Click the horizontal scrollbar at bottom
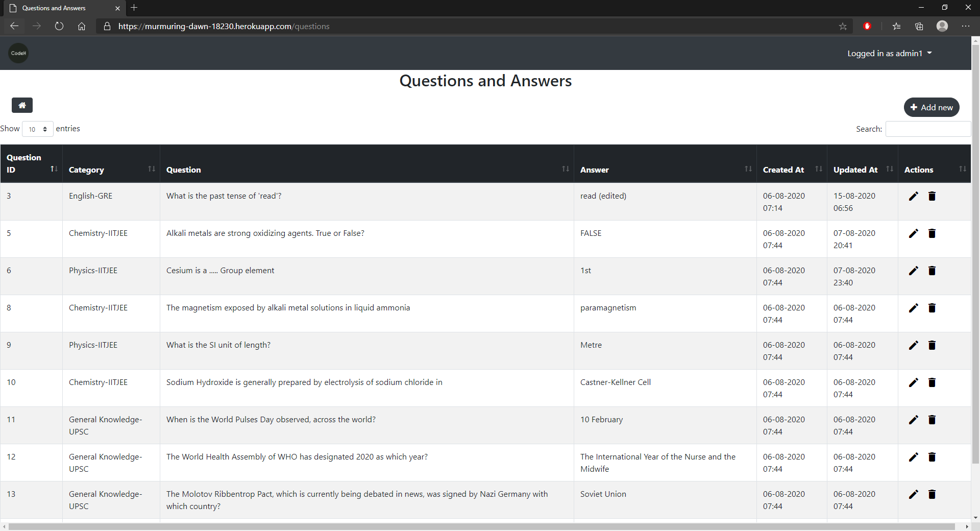 pyautogui.click(x=481, y=526)
